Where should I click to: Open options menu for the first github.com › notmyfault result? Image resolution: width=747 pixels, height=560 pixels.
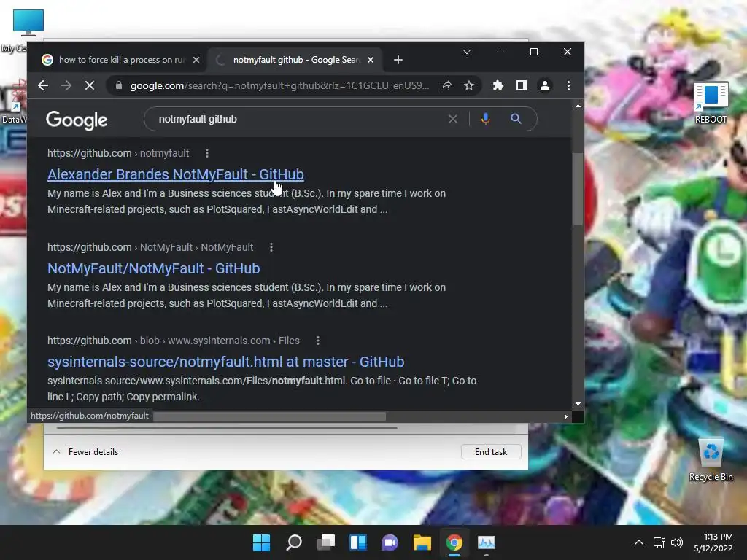pos(206,153)
